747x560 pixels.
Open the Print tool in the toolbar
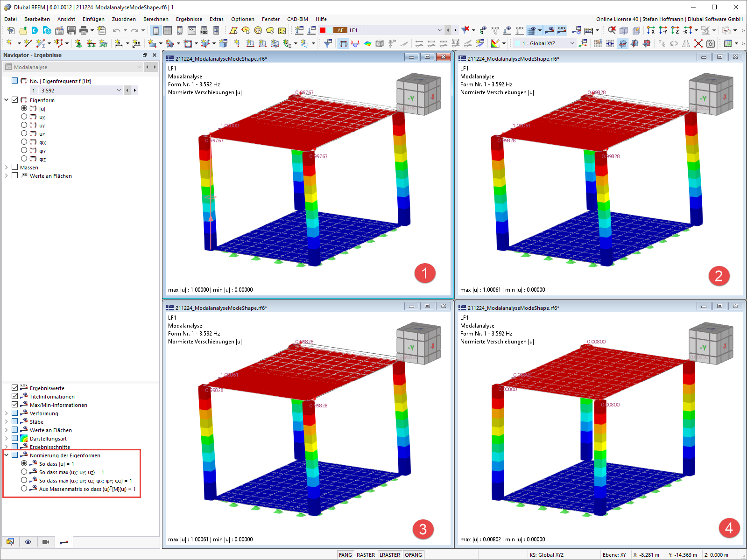(83, 30)
